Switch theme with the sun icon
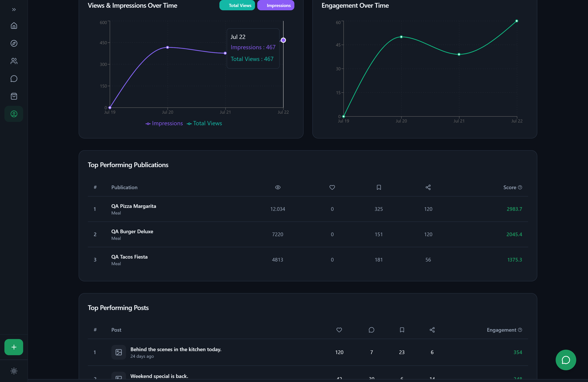 [14, 371]
